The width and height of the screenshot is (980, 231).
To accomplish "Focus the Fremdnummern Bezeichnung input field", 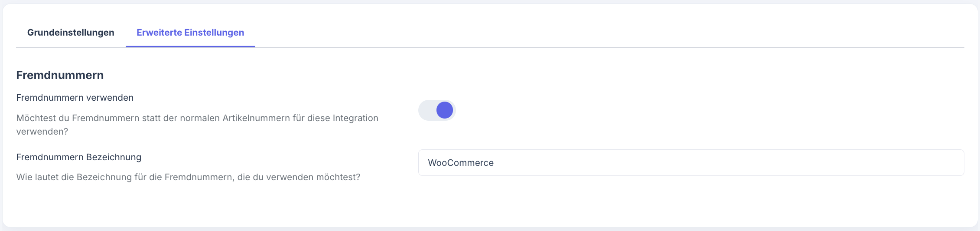I will pyautogui.click(x=691, y=163).
